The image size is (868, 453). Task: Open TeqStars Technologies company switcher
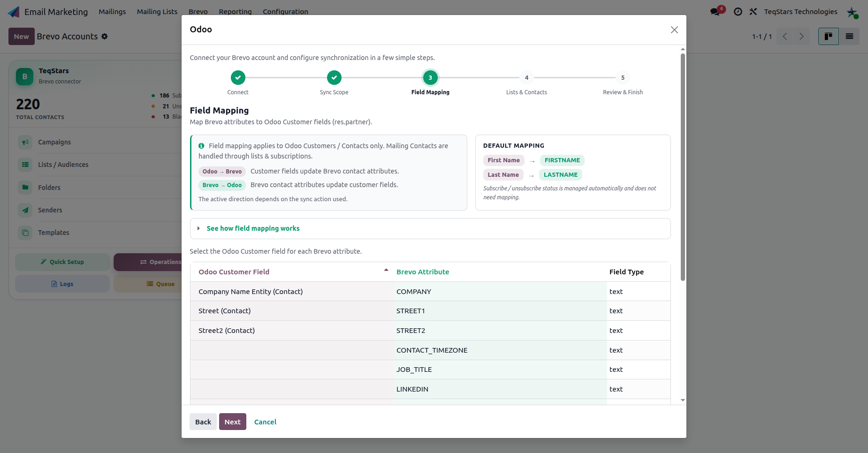coord(800,12)
